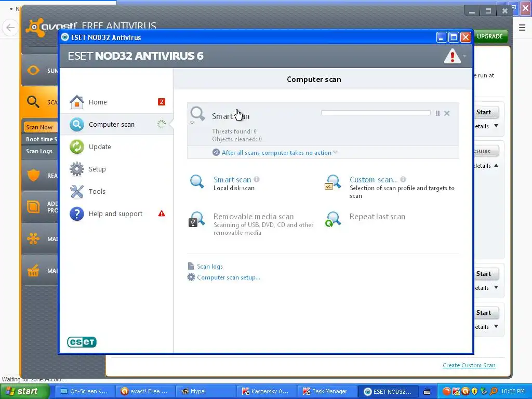Open the browser hamburger menu
Image resolution: width=532 pixels, height=399 pixels.
coord(522,28)
